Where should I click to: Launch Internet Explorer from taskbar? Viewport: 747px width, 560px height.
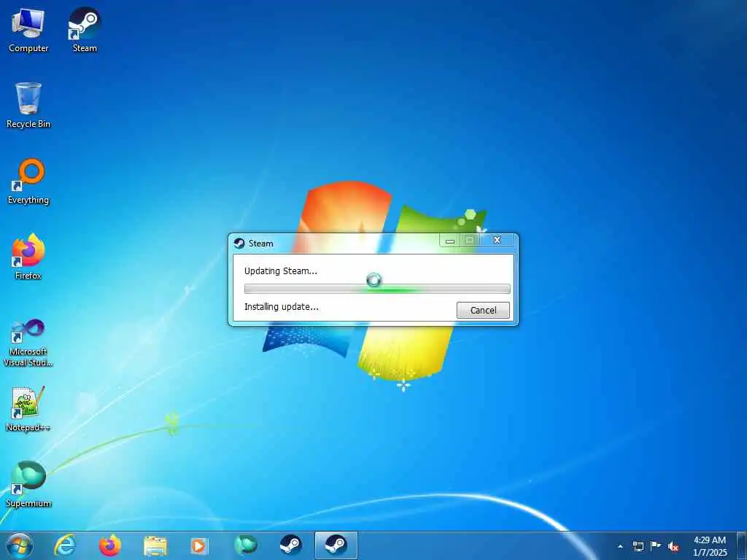[65, 545]
